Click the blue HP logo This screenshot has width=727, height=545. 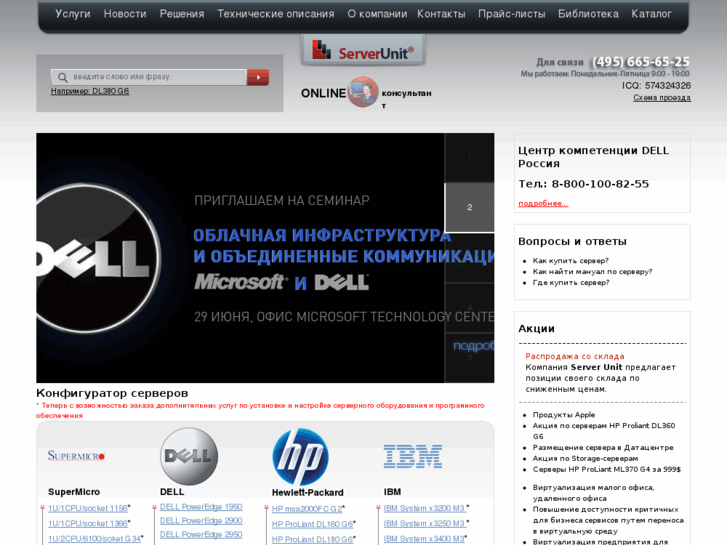(300, 457)
